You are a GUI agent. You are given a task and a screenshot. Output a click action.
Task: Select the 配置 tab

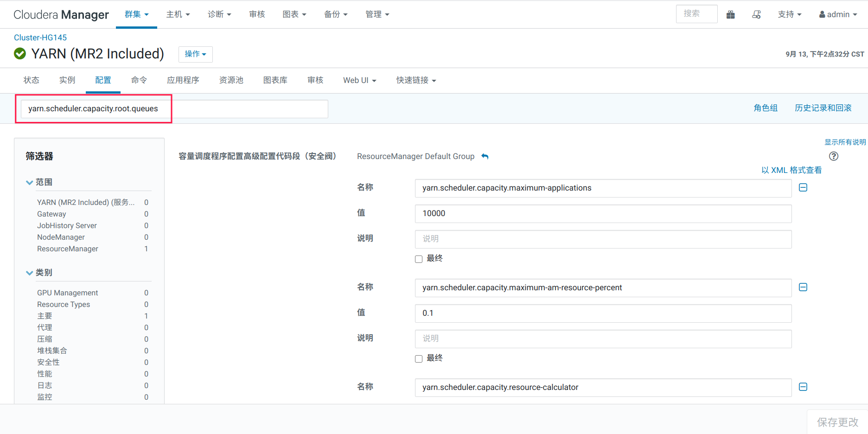(103, 80)
